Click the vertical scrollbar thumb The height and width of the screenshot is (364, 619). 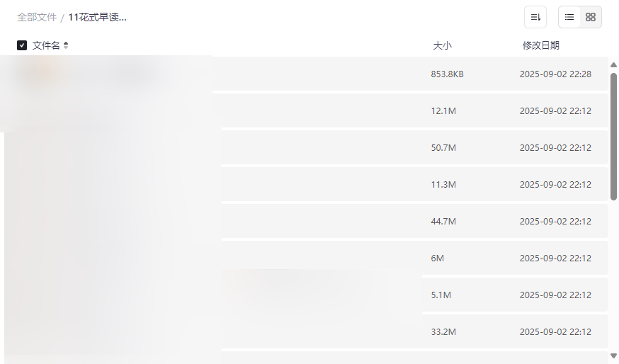(x=613, y=135)
